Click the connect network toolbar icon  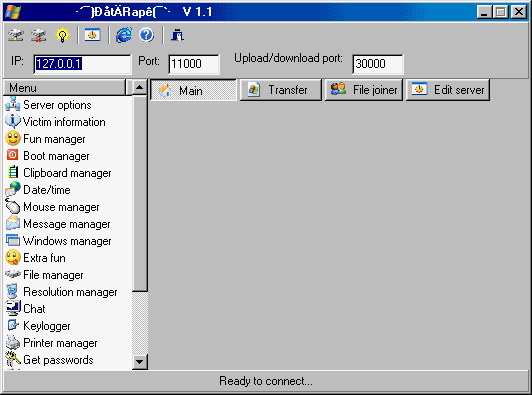click(x=16, y=35)
